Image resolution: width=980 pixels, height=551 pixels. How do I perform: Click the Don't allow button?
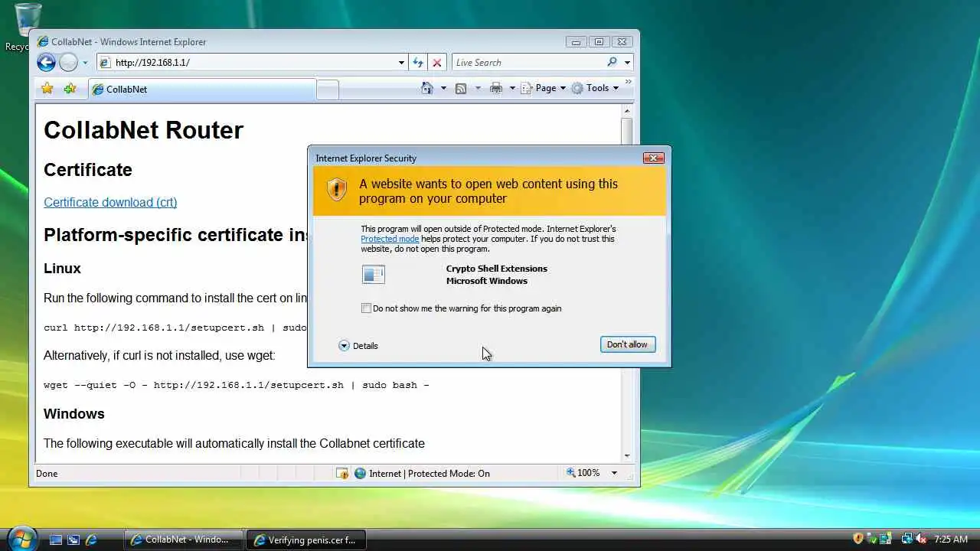628,344
